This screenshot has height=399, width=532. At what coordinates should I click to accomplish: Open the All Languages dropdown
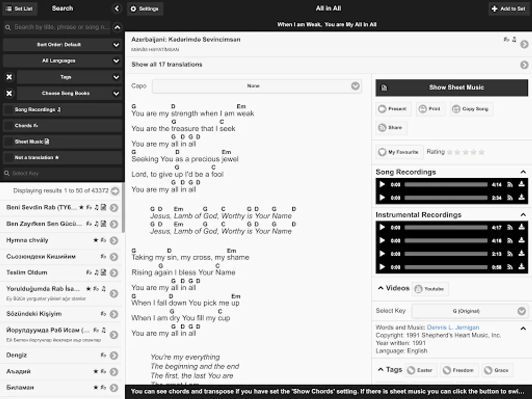tap(62, 61)
